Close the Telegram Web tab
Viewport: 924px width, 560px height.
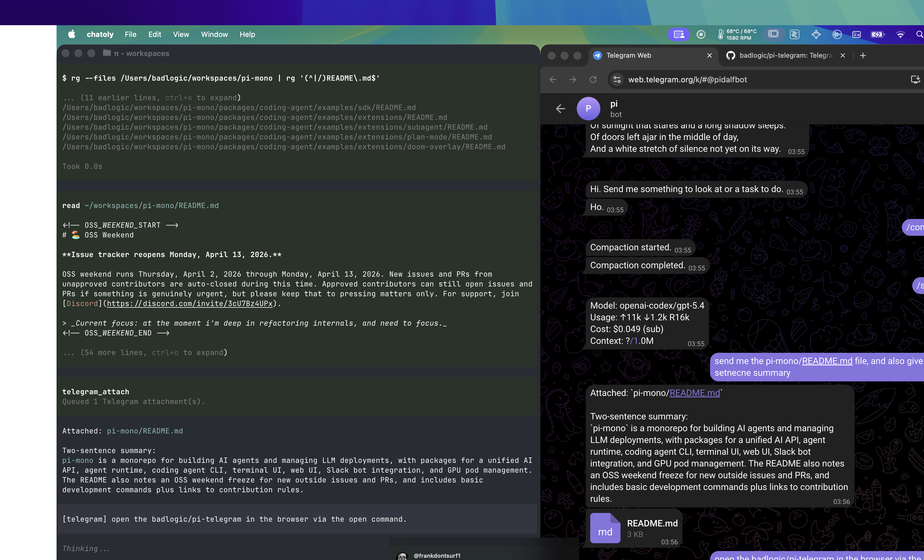tap(710, 55)
